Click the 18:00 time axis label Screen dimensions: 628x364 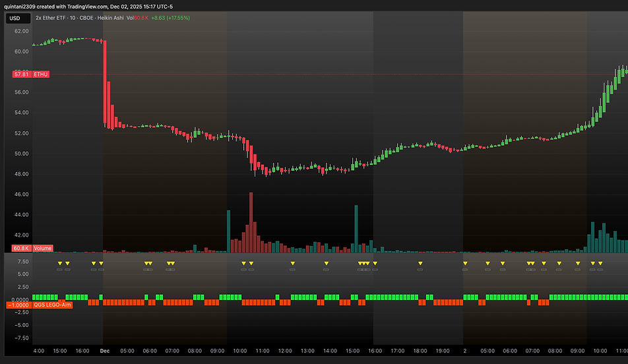420,351
